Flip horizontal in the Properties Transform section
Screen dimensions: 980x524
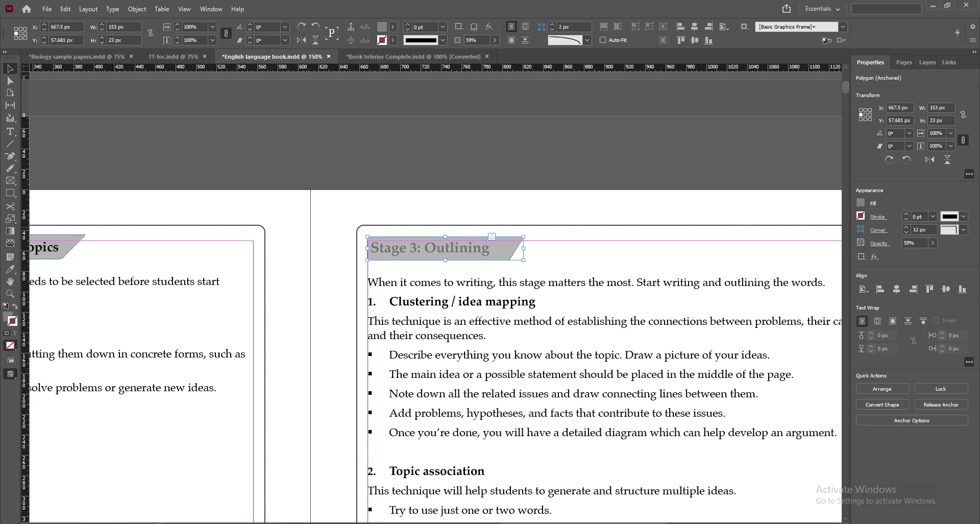[x=929, y=160]
